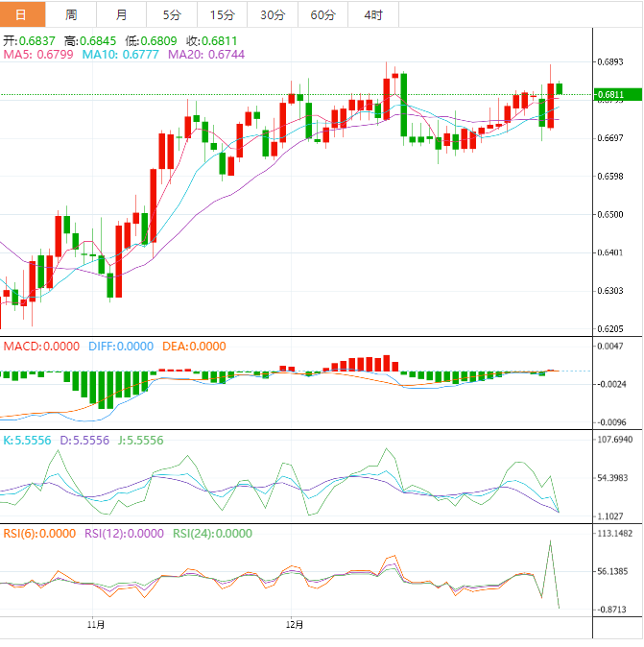The width and height of the screenshot is (644, 647).
Task: Click the -0.0096 MACD axis label
Action: click(609, 422)
